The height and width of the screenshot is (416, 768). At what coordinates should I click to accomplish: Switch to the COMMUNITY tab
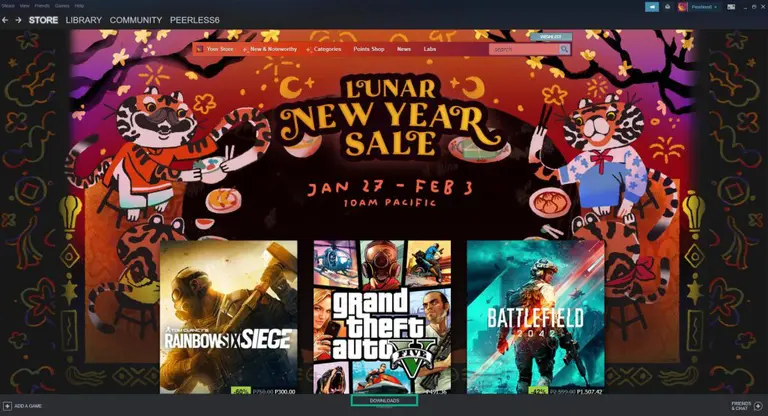(x=136, y=20)
